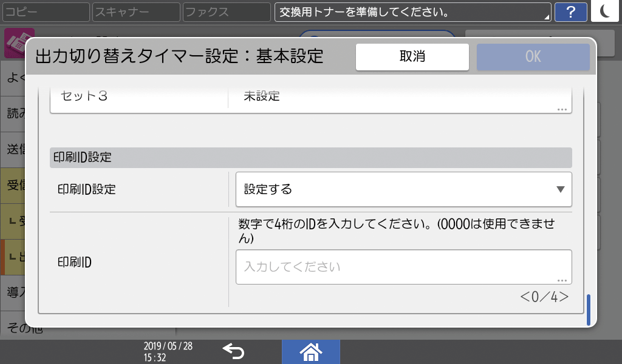Cancel the dialog with the 取消 button

pyautogui.click(x=412, y=56)
